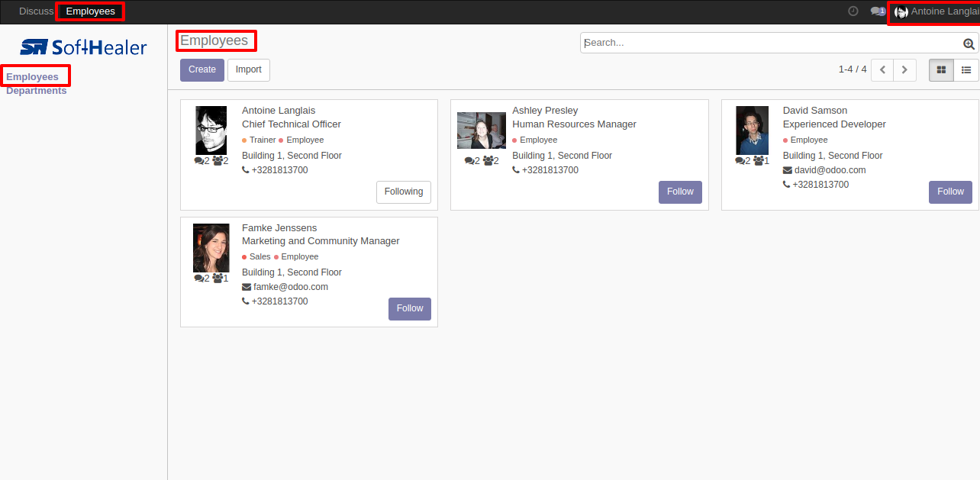The width and height of the screenshot is (980, 480).
Task: Toggle Following on Antoine Langlais card
Action: coord(404,192)
